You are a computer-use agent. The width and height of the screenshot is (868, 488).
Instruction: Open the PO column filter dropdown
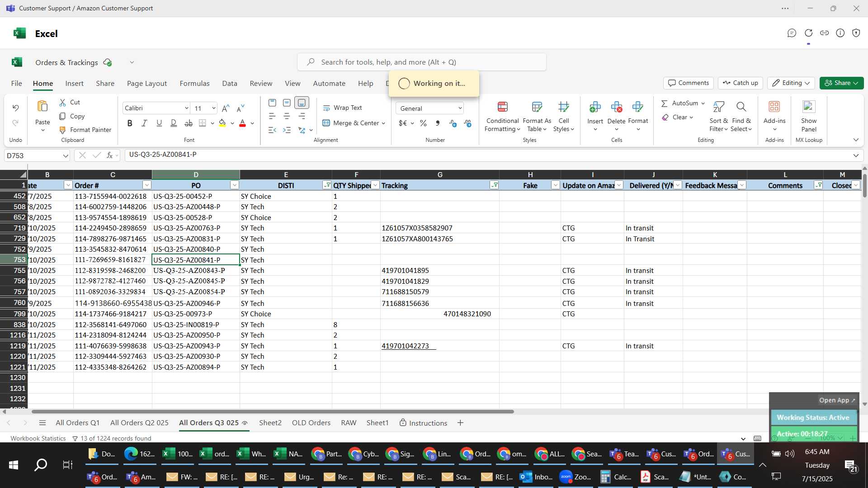pyautogui.click(x=234, y=185)
